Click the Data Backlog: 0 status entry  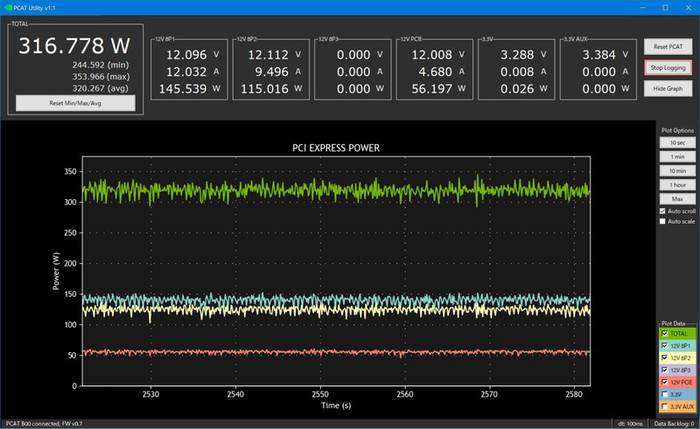(x=674, y=424)
